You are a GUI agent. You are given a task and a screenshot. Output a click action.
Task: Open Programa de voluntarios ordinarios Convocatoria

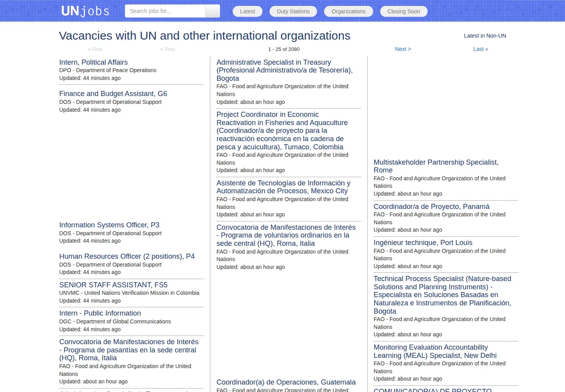click(286, 235)
